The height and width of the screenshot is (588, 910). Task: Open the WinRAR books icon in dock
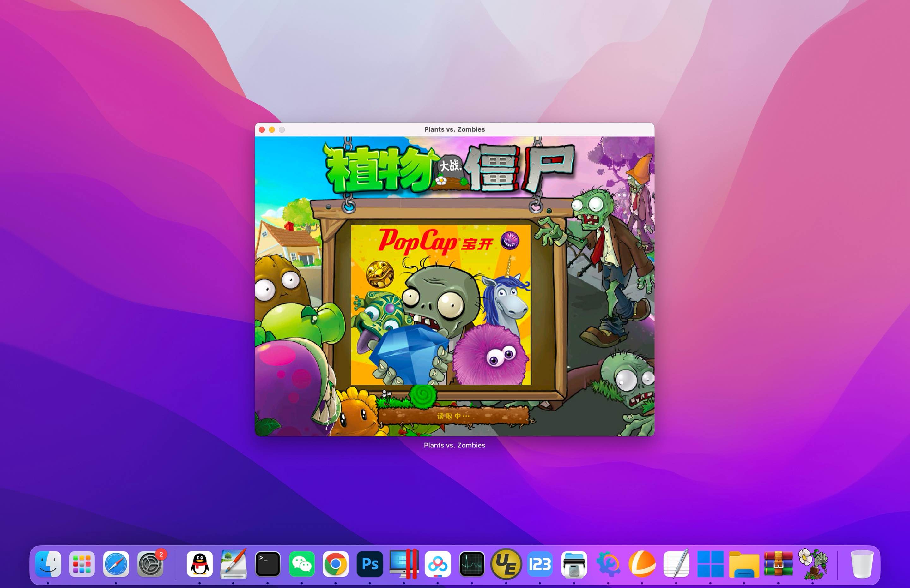point(778,564)
